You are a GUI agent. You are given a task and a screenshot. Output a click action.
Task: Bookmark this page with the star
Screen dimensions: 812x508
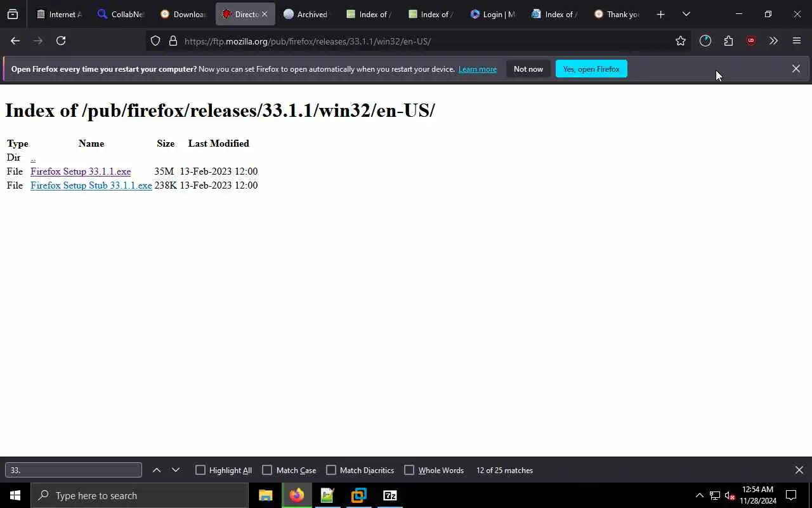point(681,41)
